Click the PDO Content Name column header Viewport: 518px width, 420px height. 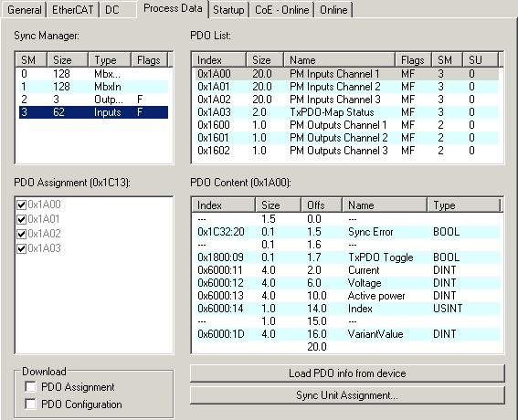385,205
